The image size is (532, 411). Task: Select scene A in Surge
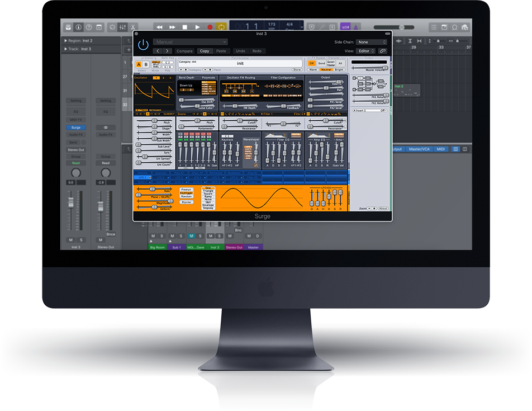click(x=139, y=64)
